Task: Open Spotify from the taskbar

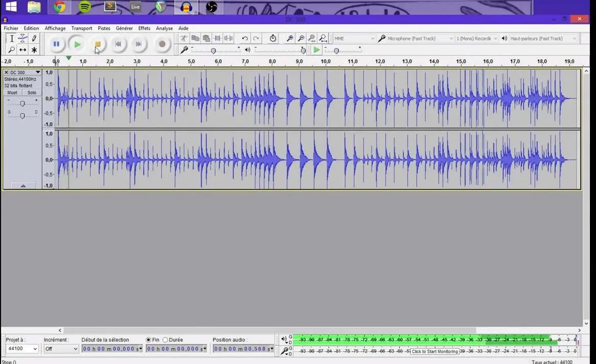Action: click(85, 7)
